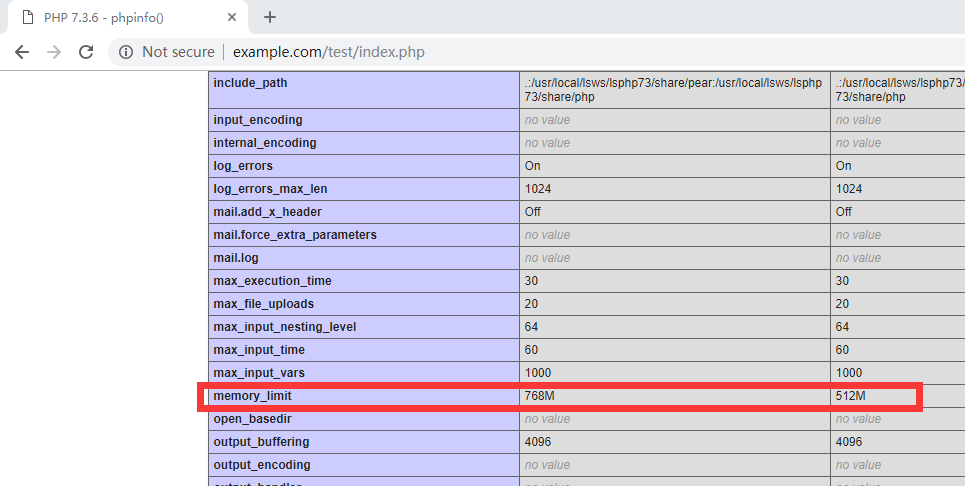
Task: Select the internal_encoding directive name
Action: click(265, 143)
